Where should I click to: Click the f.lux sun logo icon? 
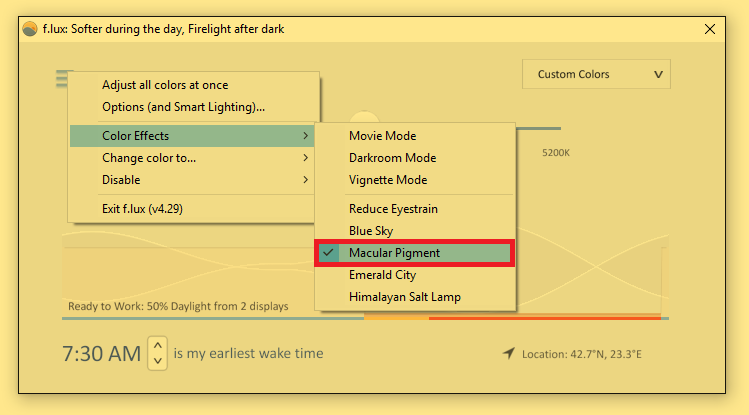(x=30, y=29)
